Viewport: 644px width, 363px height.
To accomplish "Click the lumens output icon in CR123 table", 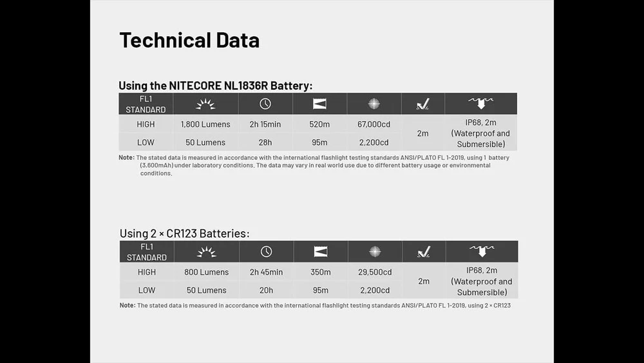I will click(206, 251).
